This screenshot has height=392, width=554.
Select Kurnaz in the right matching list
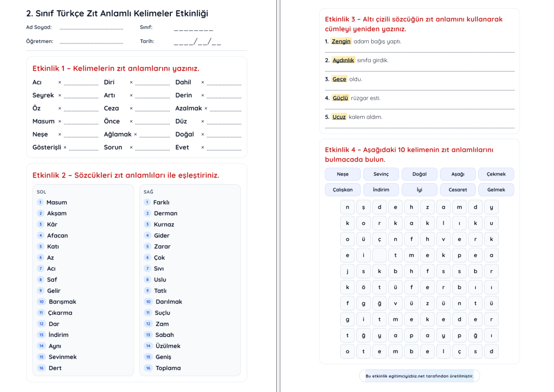click(x=164, y=225)
